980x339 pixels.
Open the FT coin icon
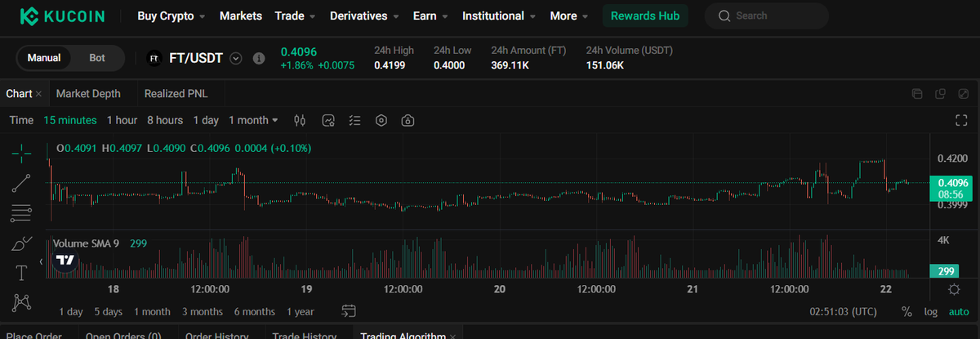pyautogui.click(x=153, y=58)
